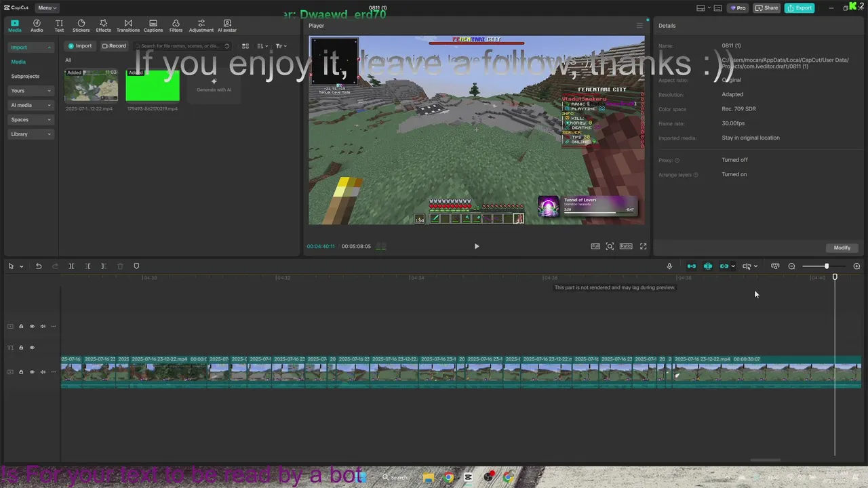Open the Captions panel
Viewport: 868px width, 488px height.
[x=153, y=26]
